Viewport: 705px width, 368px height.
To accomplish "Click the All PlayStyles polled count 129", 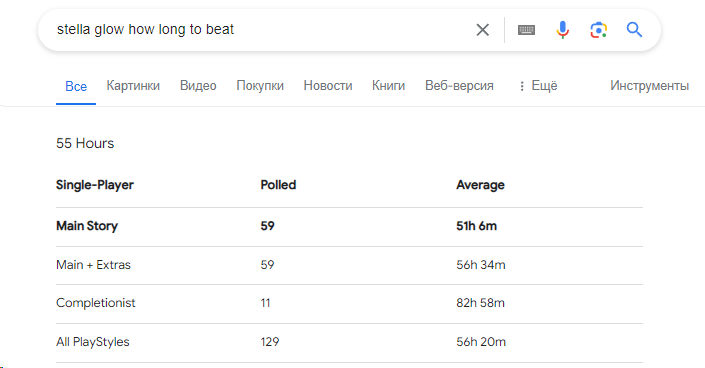I will (x=270, y=342).
